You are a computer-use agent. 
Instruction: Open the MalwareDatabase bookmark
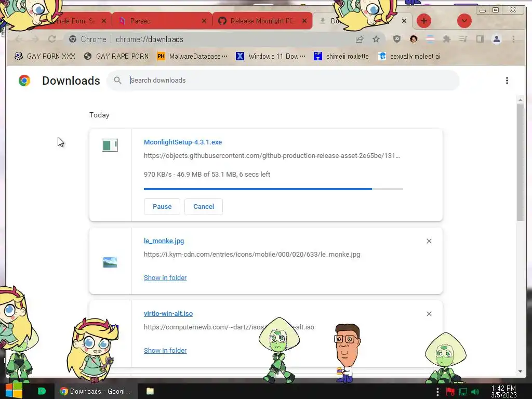(x=192, y=56)
